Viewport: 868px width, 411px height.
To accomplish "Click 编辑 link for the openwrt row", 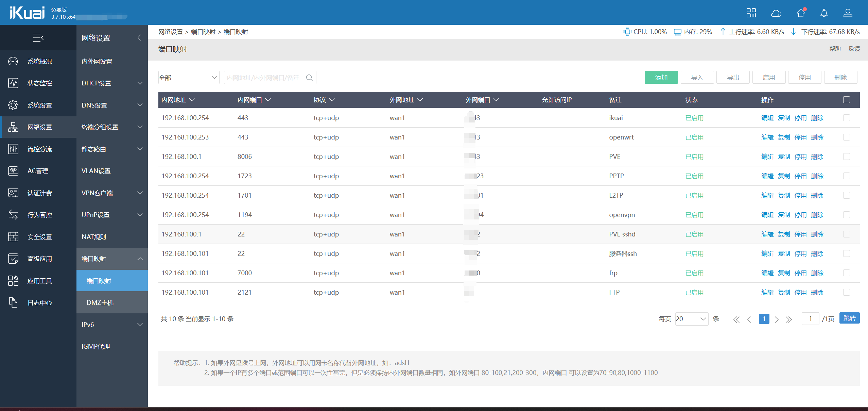I will [767, 137].
